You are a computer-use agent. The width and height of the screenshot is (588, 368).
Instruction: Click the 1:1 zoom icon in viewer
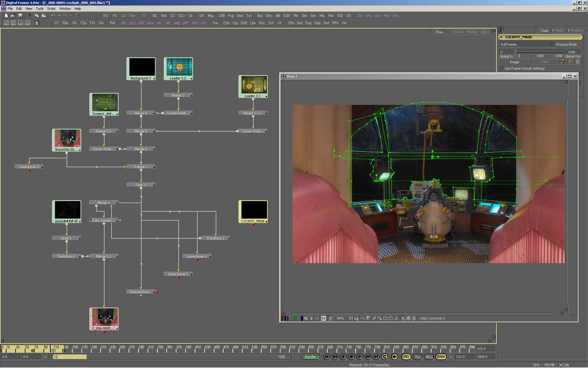pyautogui.click(x=351, y=318)
